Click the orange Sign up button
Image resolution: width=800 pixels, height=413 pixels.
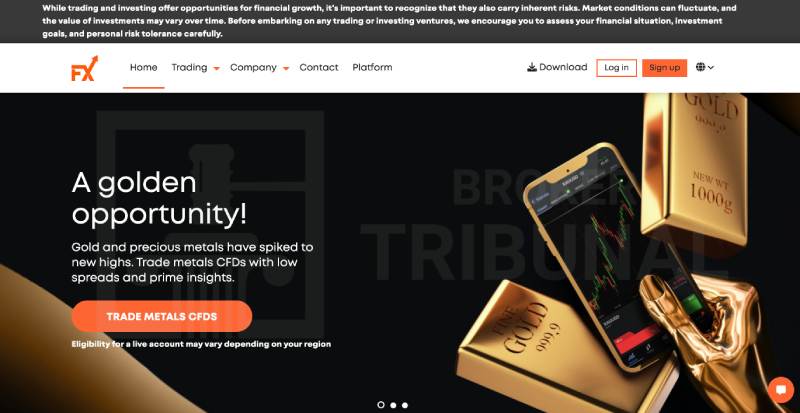(x=664, y=67)
